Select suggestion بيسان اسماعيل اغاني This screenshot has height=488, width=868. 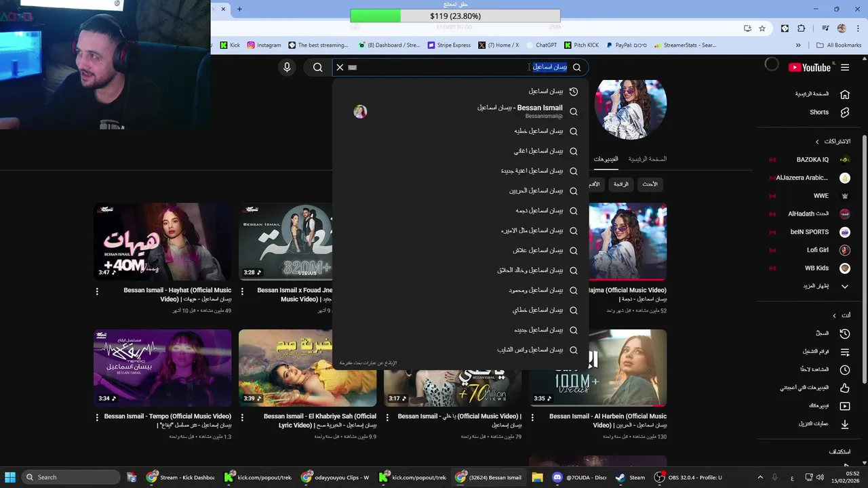pyautogui.click(x=460, y=151)
